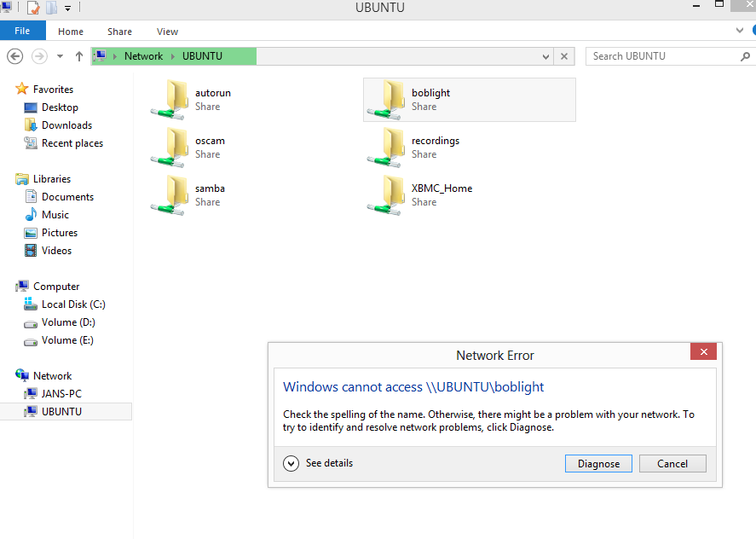Viewport: 756px width, 539px height.
Task: Stop loading with address bar X button
Action: pos(564,56)
